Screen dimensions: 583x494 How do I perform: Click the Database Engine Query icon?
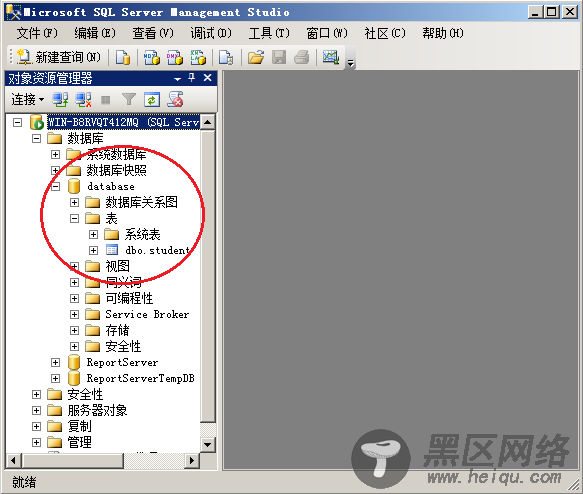(x=123, y=57)
